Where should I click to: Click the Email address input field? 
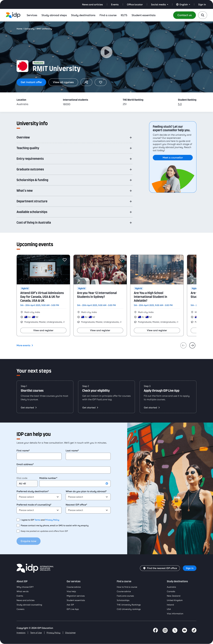click(x=63, y=470)
